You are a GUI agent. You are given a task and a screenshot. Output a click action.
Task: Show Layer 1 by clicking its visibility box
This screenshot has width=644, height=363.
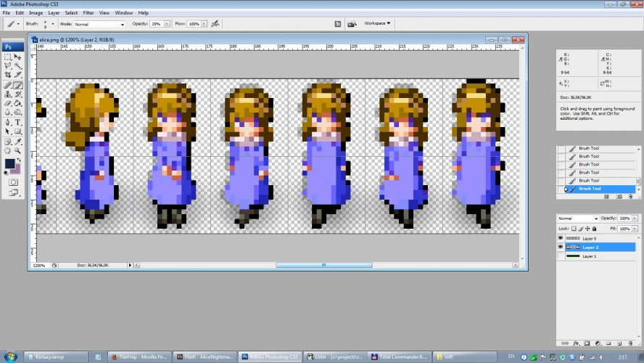[x=560, y=256]
